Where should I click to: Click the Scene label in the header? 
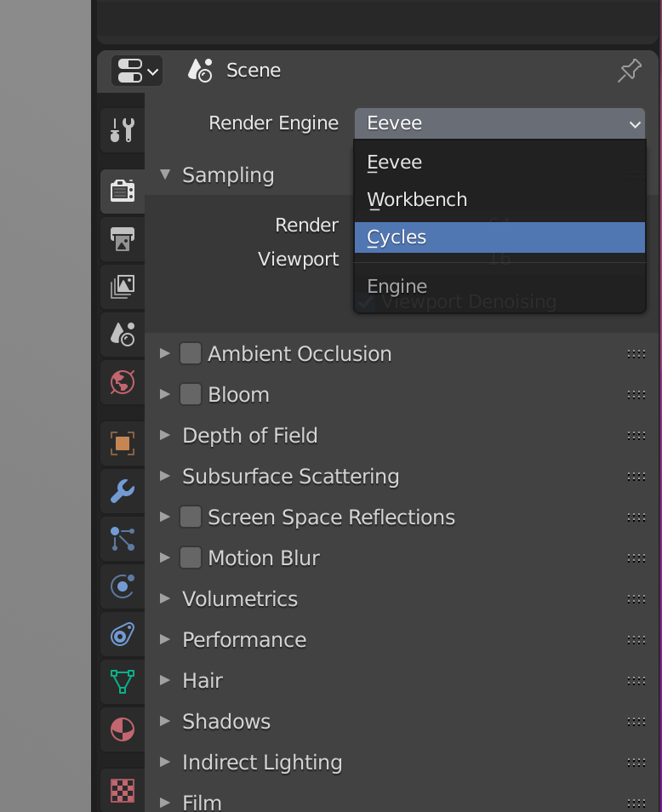[x=254, y=71]
